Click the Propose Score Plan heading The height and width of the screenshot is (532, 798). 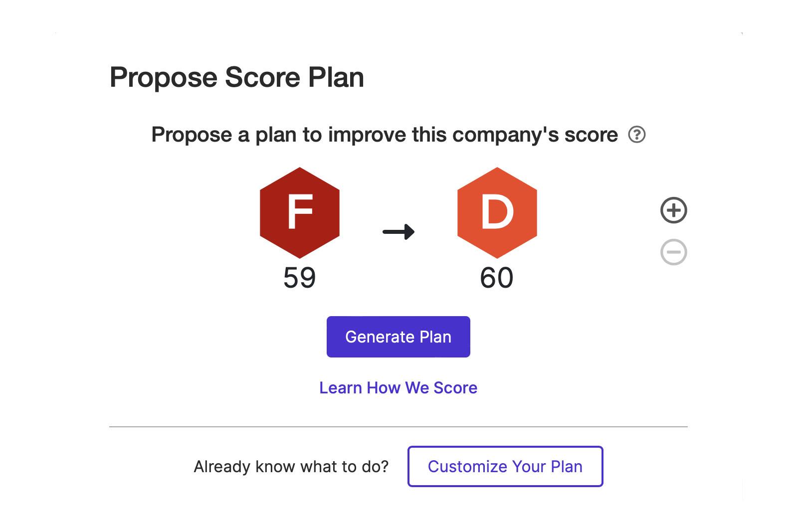pos(237,77)
